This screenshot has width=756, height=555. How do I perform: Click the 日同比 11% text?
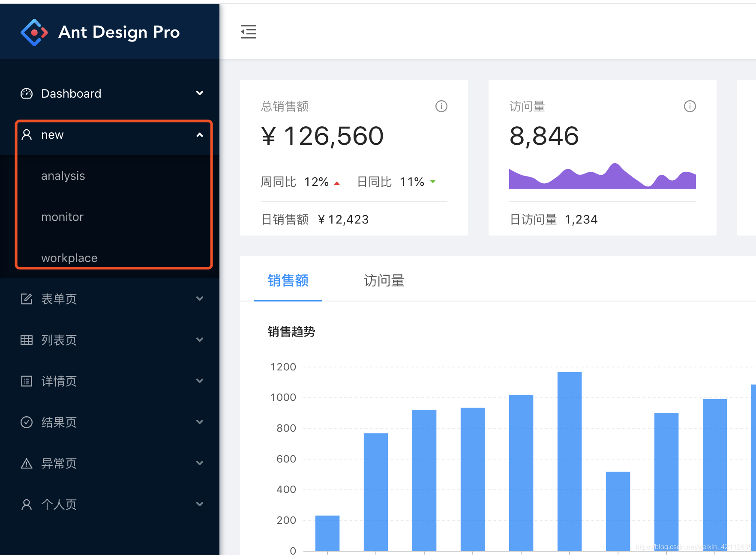(391, 182)
